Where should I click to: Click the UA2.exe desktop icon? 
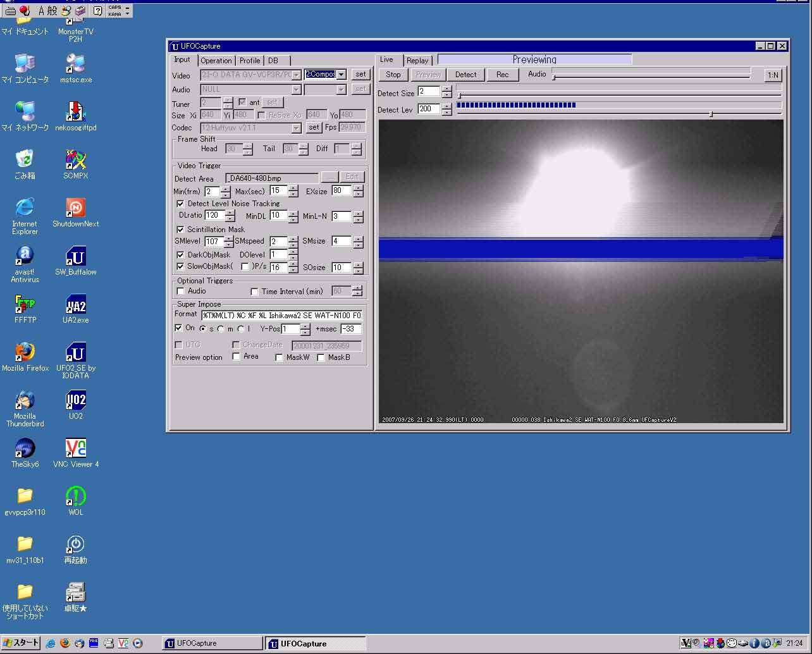click(75, 305)
